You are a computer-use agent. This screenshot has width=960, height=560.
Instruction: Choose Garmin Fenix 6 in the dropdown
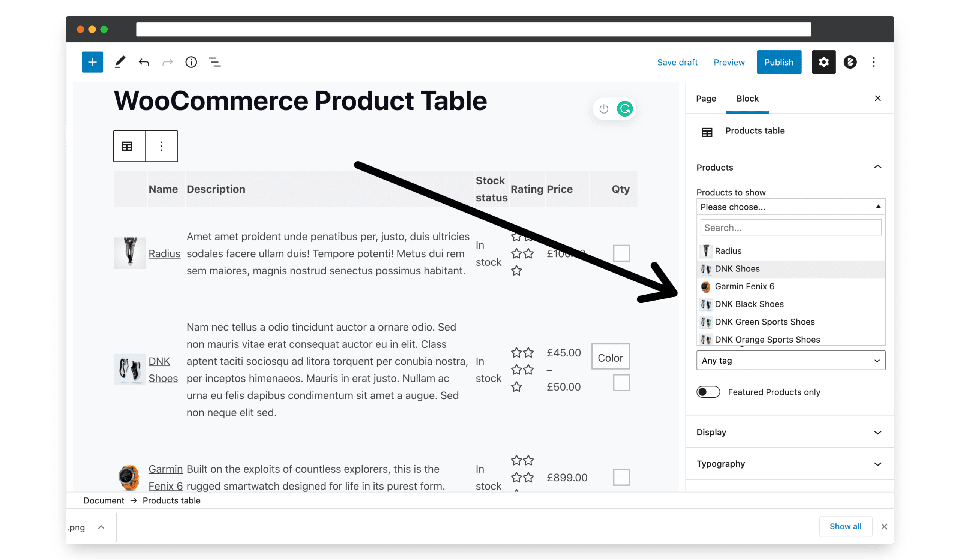791,286
